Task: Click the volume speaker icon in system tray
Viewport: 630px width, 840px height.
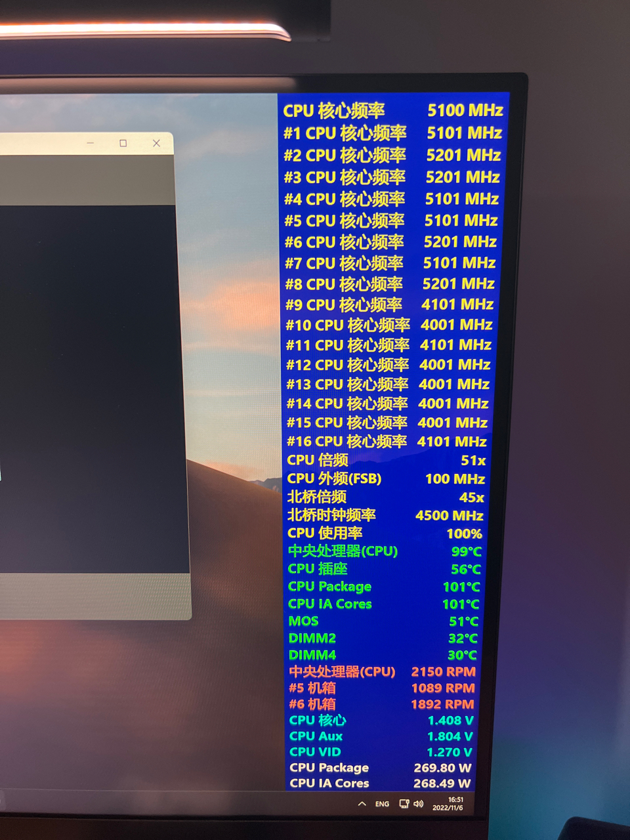Action: pyautogui.click(x=419, y=803)
